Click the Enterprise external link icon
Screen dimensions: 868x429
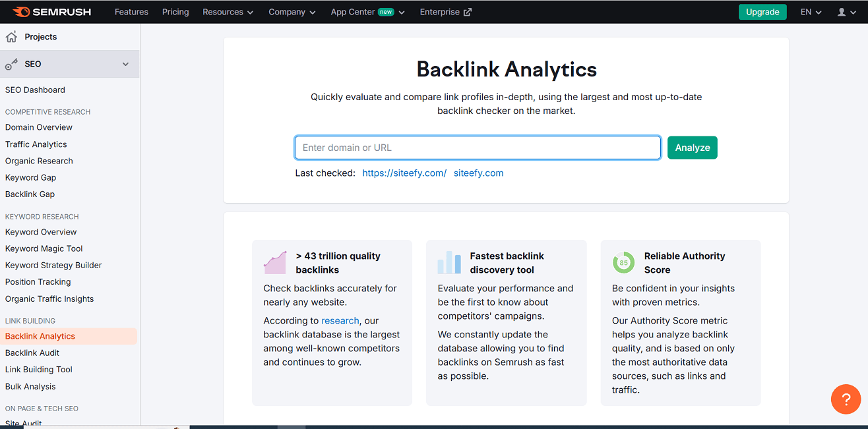[469, 11]
